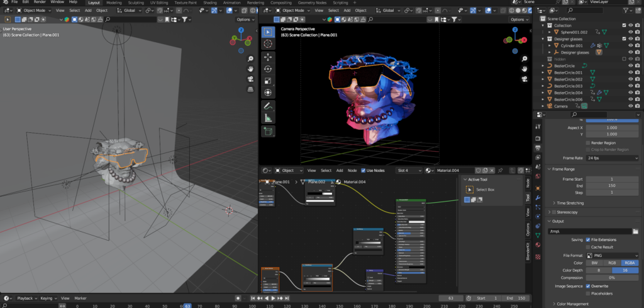Toggle the Use Nodes checkbox
This screenshot has height=308, width=644.
362,171
